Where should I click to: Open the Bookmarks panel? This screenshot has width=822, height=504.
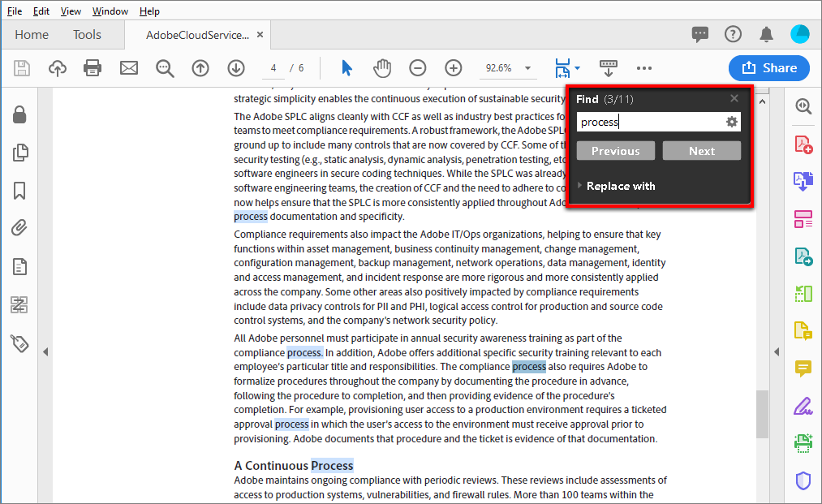[19, 191]
